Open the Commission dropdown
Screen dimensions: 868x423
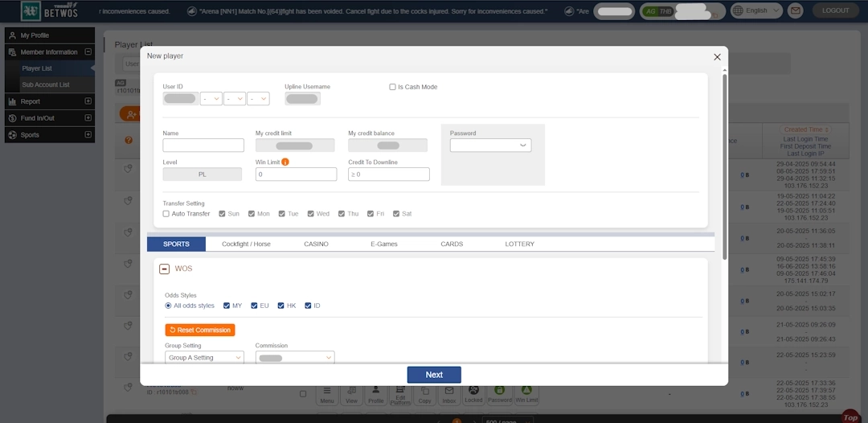coord(295,358)
